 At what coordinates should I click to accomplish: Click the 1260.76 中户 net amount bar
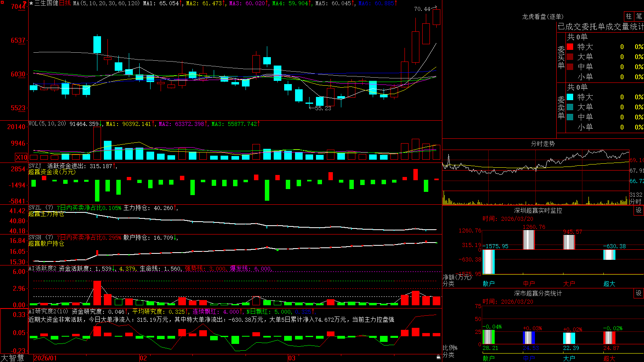(529, 240)
